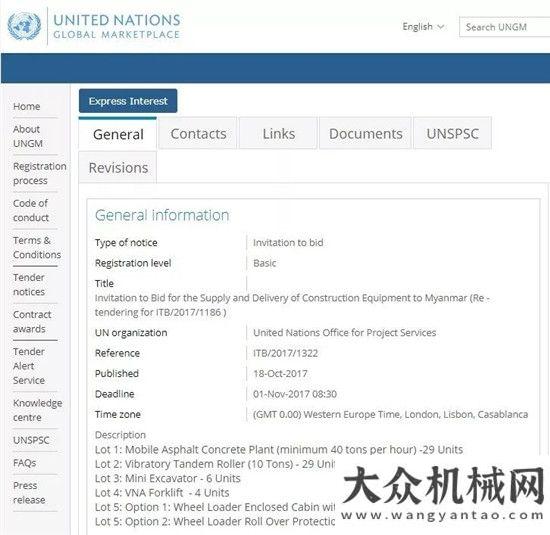Viewport: 550px width, 535px height.
Task: Open FAQs sidebar link
Action: (25, 463)
